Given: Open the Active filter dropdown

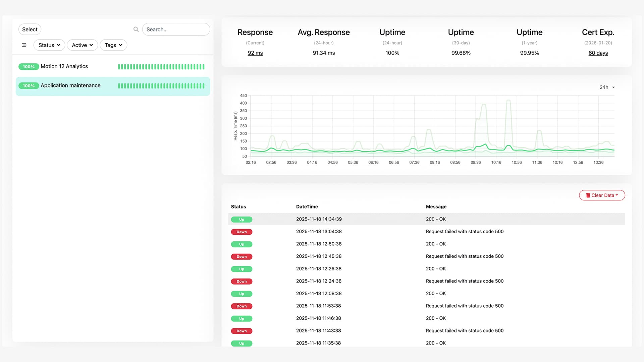Looking at the screenshot, I should click(82, 45).
